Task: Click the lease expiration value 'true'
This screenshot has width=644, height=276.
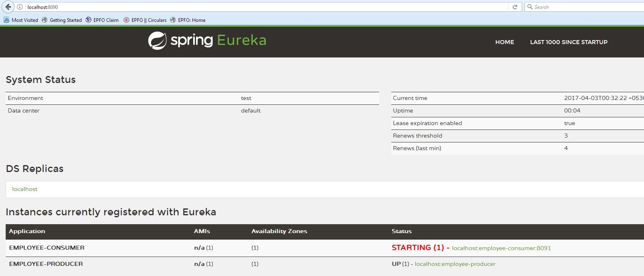Action: 569,123
